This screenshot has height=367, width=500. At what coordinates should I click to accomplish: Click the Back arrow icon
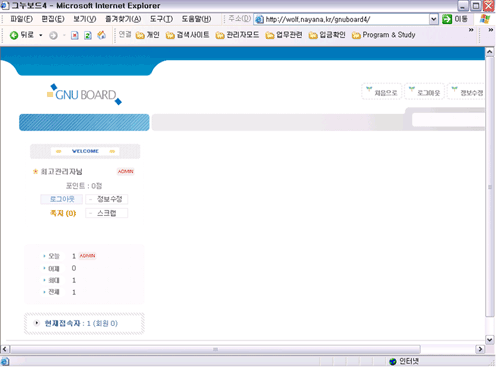13,35
